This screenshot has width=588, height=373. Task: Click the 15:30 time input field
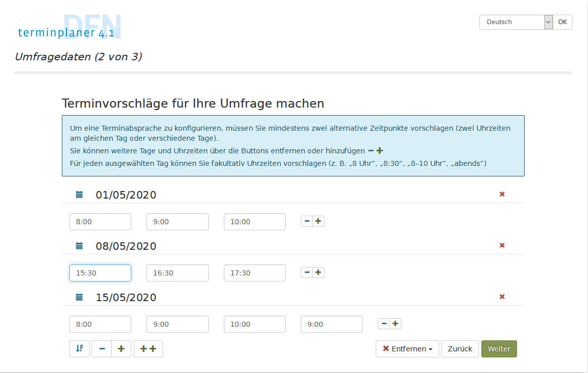(x=100, y=273)
